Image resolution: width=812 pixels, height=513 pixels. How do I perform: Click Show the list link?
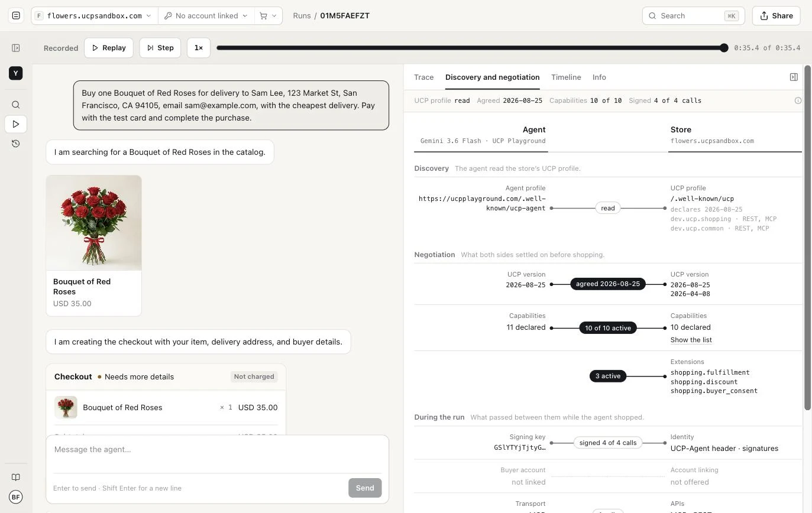pyautogui.click(x=691, y=340)
